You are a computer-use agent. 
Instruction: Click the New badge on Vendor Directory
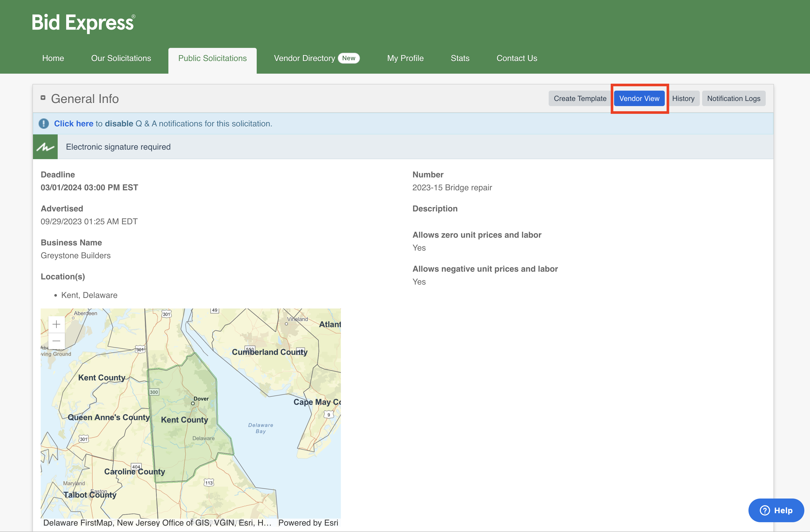point(349,58)
